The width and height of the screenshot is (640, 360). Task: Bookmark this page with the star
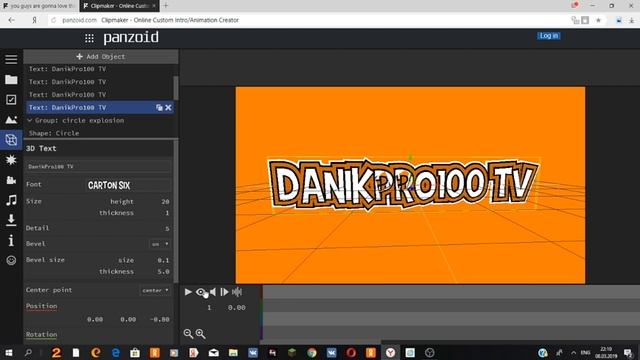coord(598,20)
